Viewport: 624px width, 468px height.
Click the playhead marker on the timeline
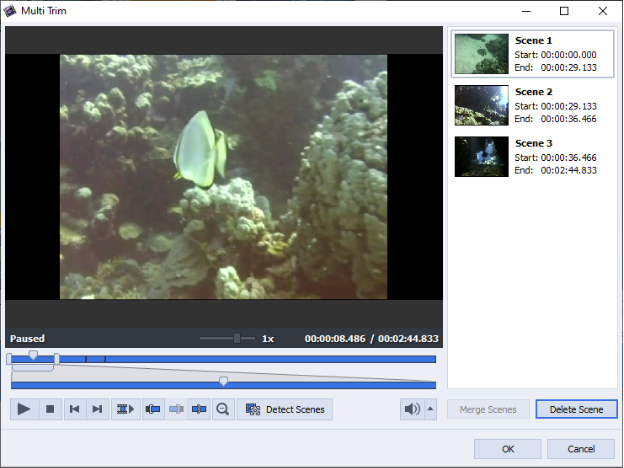coord(33,355)
